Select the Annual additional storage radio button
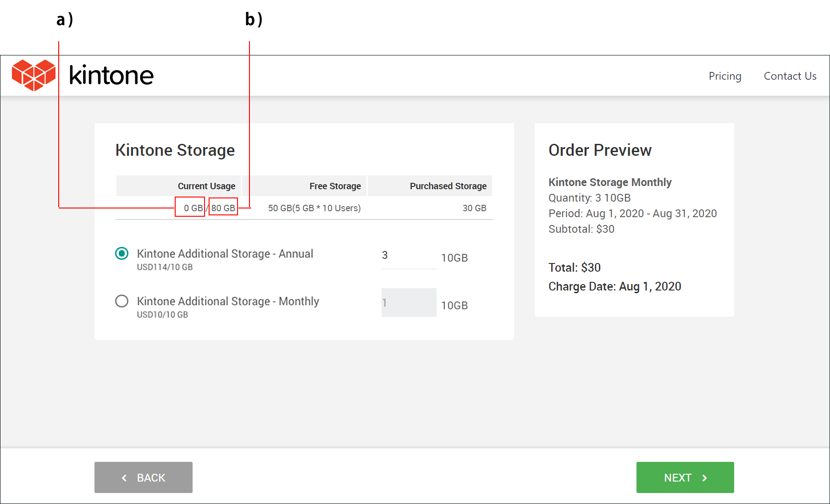This screenshot has height=504, width=830. [x=122, y=253]
